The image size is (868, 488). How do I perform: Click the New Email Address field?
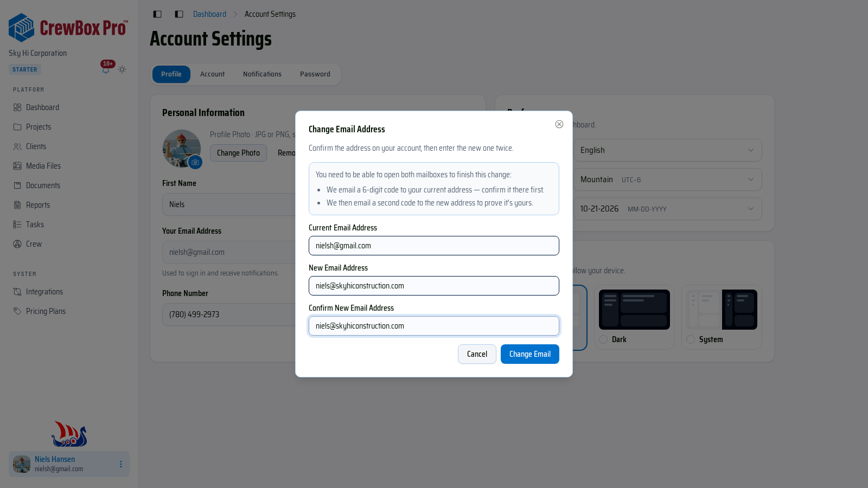[x=434, y=286]
